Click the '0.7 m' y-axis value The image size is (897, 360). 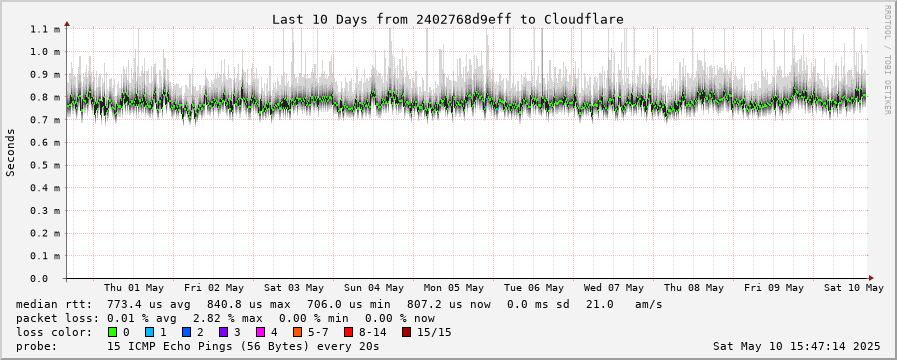pos(45,120)
